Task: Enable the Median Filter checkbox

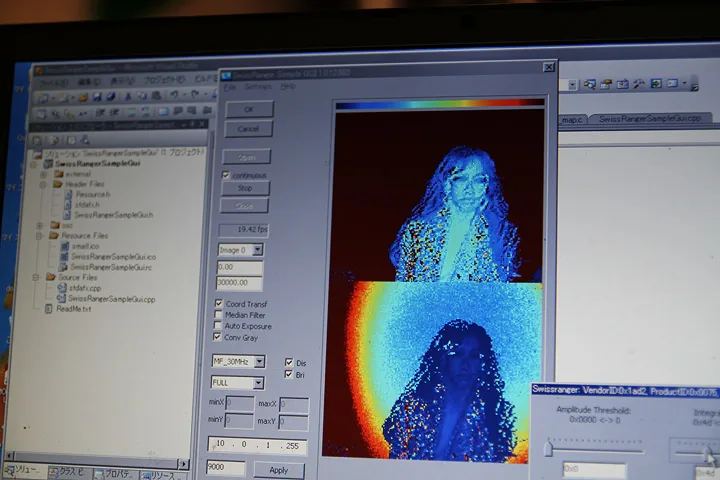Action: point(219,315)
